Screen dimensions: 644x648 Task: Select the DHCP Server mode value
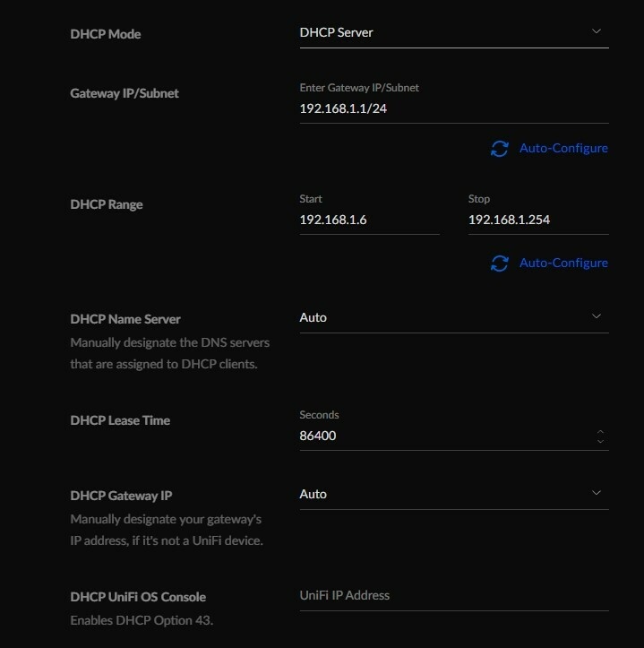pyautogui.click(x=337, y=33)
